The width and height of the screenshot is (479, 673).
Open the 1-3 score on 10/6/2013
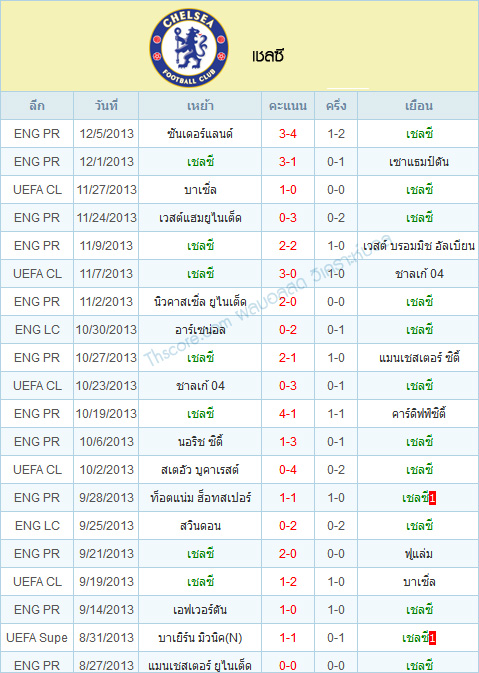point(288,442)
